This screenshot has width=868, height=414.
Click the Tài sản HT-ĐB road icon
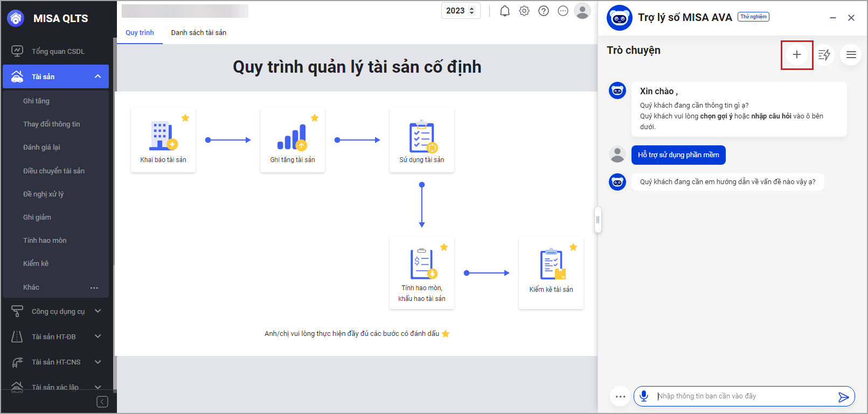pos(17,336)
